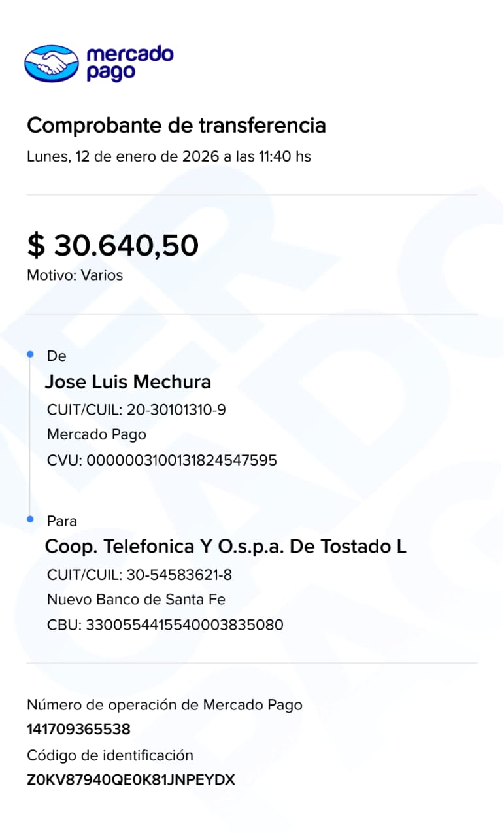
Task: Click the Nuevo Banco de Santa Fe label
Action: (x=137, y=599)
